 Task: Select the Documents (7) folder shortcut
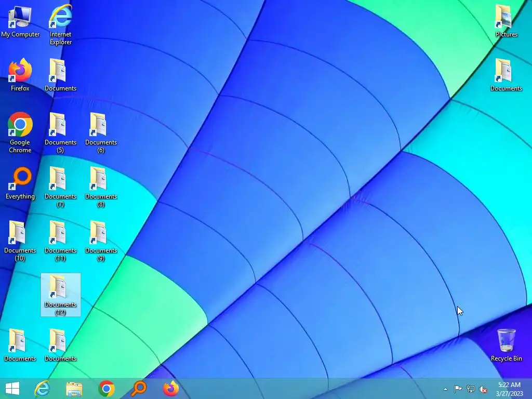point(60,187)
